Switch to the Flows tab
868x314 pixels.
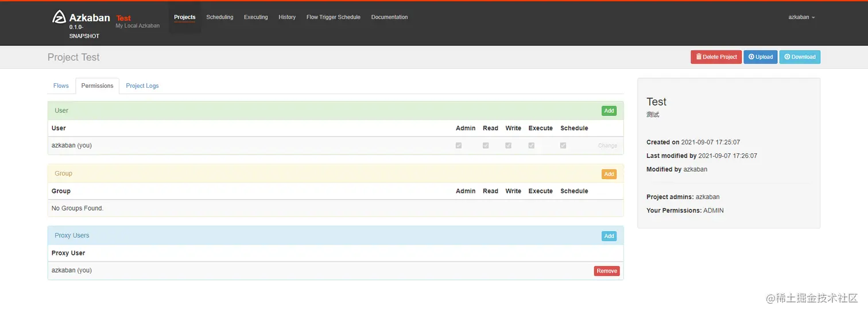tap(61, 86)
